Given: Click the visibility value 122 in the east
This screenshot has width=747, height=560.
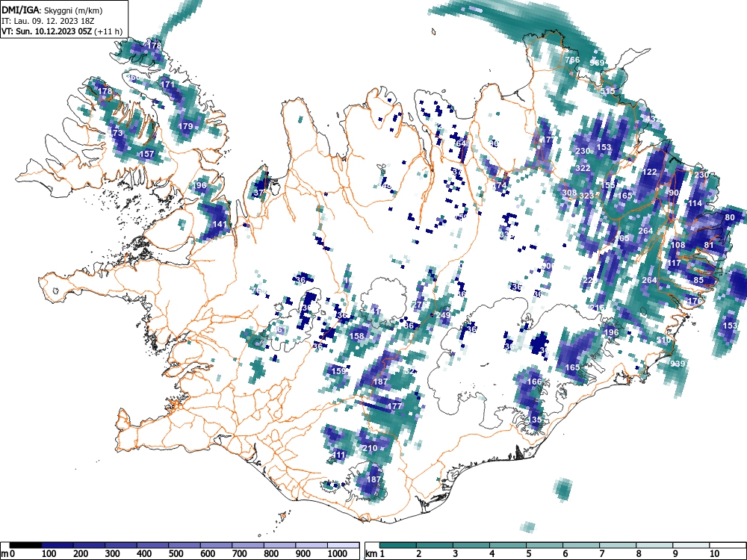Looking at the screenshot, I should (650, 172).
